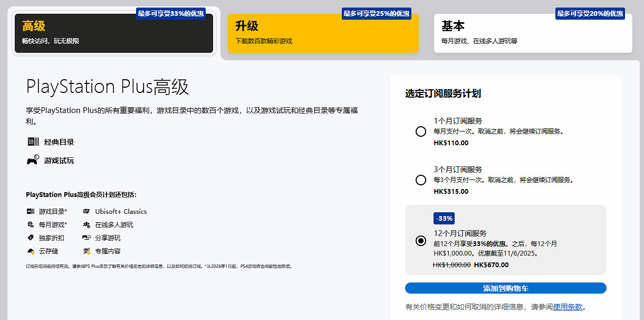Click the Ubisoft+ Classics icon
Screen dimensions: 644x320
pos(86,211)
